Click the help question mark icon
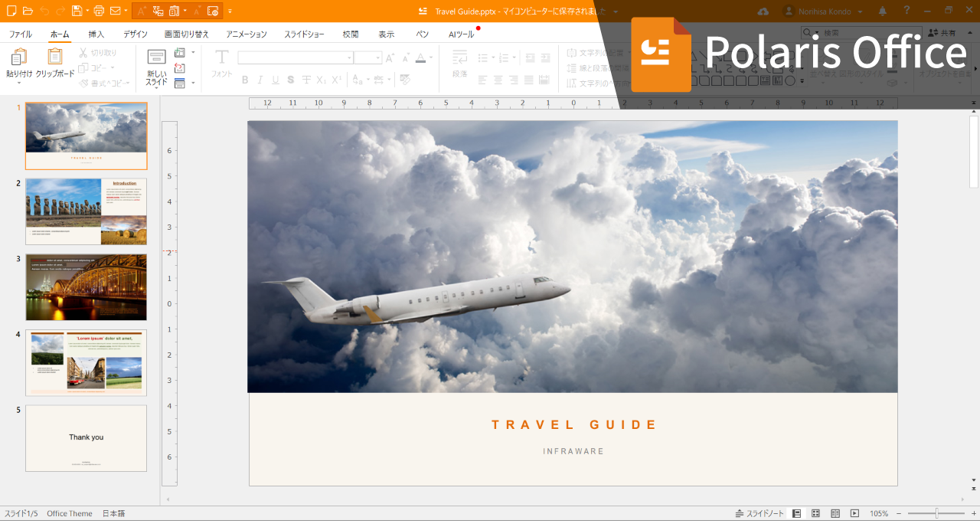The height and width of the screenshot is (527, 980). tap(906, 11)
